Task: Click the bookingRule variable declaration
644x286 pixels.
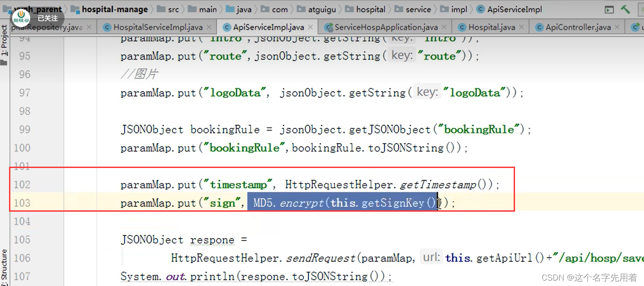Action: click(x=225, y=130)
